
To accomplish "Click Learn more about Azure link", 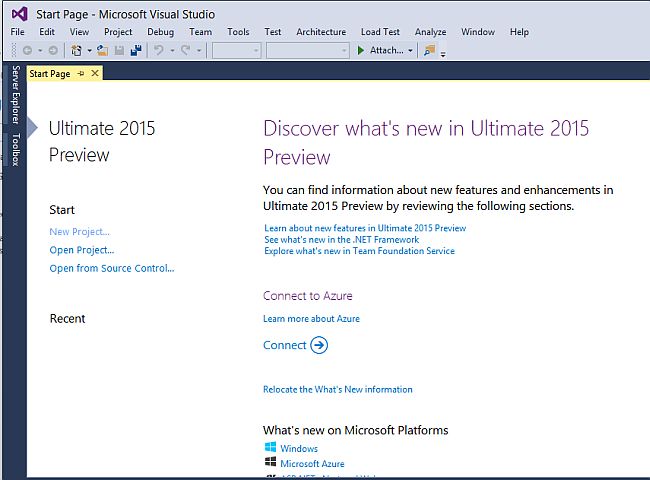I will [x=311, y=319].
